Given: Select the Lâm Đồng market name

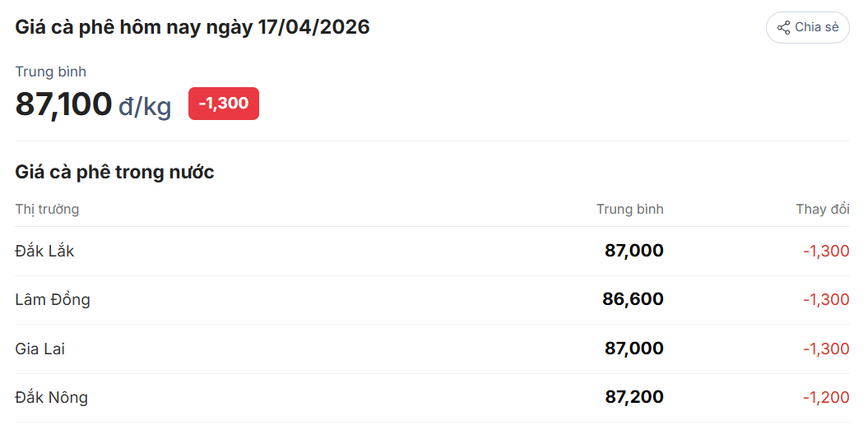Looking at the screenshot, I should 53,299.
